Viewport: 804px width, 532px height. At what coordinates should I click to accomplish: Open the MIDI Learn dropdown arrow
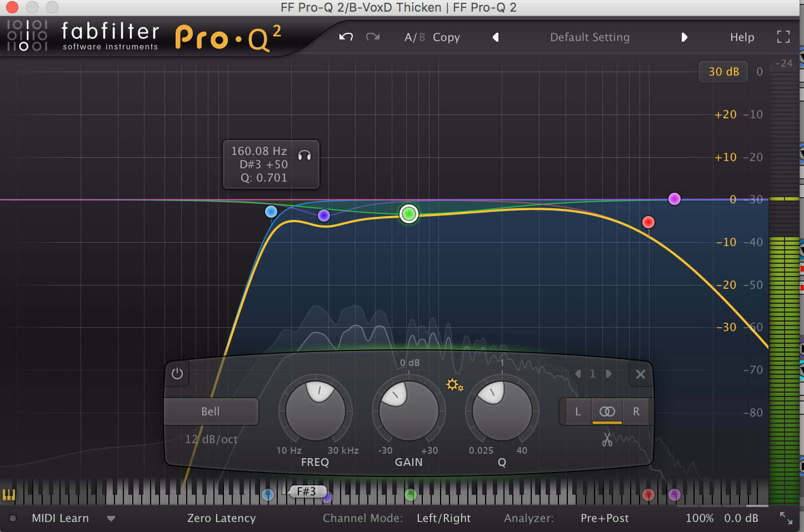[x=111, y=519]
